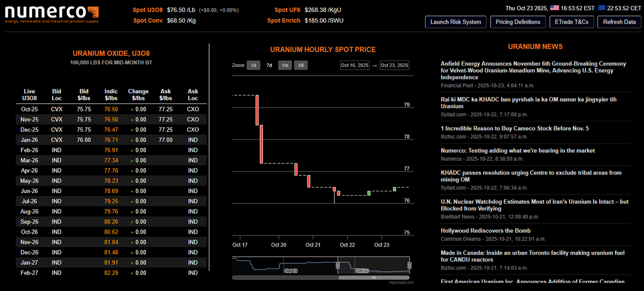Click the Spot UF6 price value

pyautogui.click(x=322, y=10)
